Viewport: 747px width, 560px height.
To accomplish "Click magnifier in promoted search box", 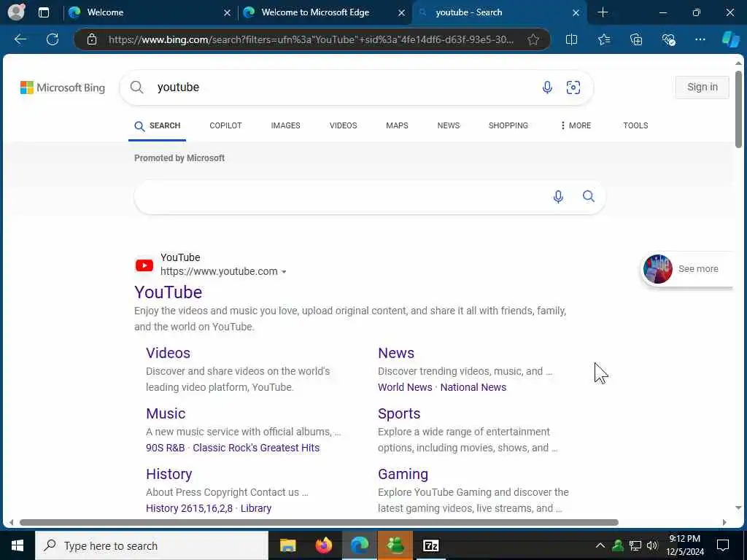I will pos(589,196).
